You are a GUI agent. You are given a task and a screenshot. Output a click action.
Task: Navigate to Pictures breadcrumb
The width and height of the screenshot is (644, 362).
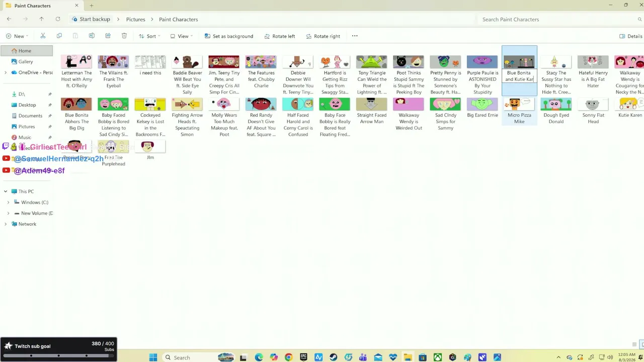pos(135,19)
